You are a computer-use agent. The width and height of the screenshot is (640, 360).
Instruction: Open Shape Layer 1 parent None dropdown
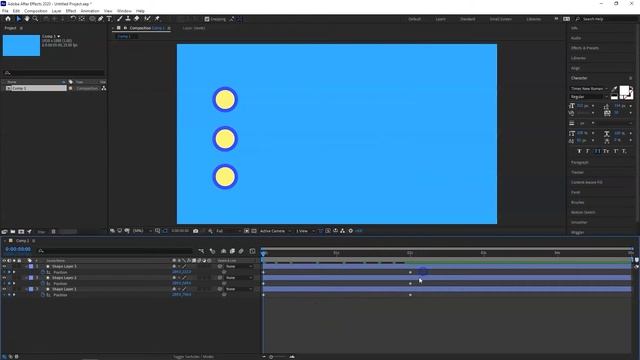[239, 289]
